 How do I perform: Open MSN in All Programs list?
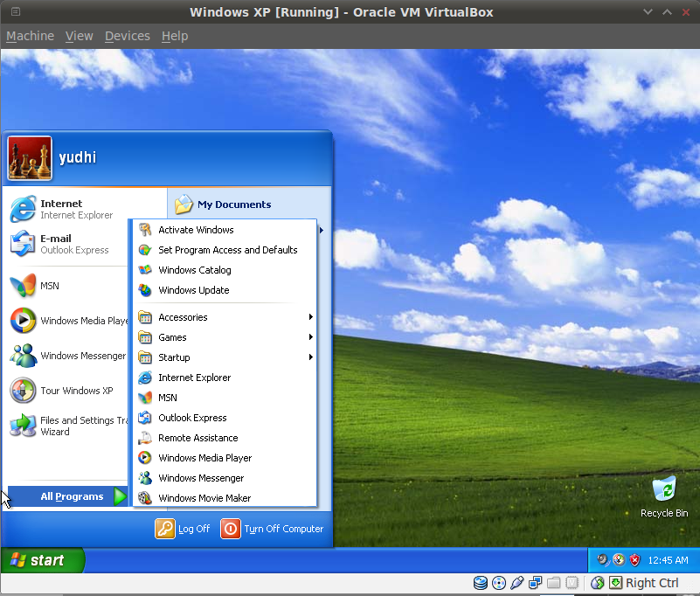[x=225, y=398]
